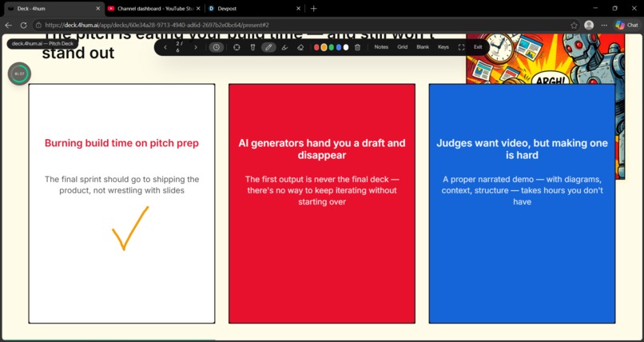Bookmark this page with the star icon
644x342 pixels.
[574, 25]
